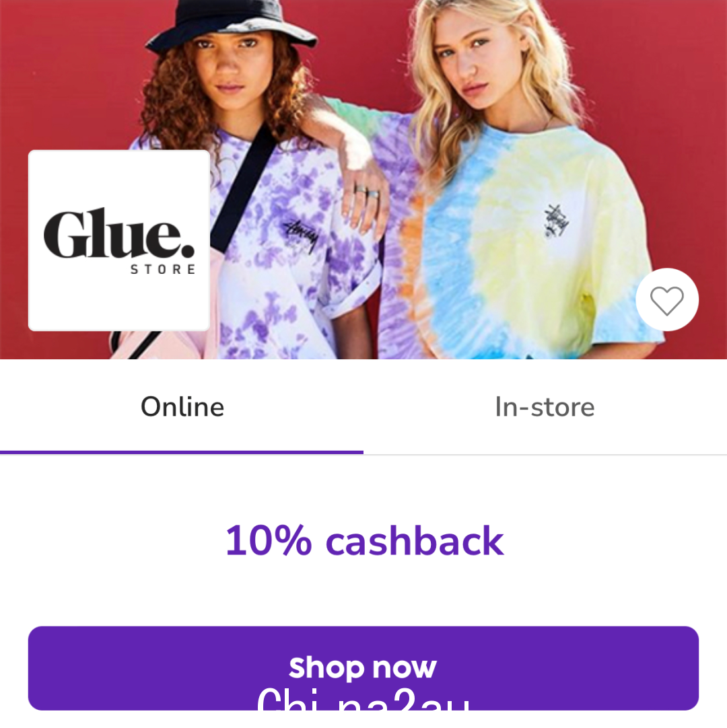Screen dimensions: 727x728
Task: Open the Glue Store logo tile
Action: tap(119, 240)
